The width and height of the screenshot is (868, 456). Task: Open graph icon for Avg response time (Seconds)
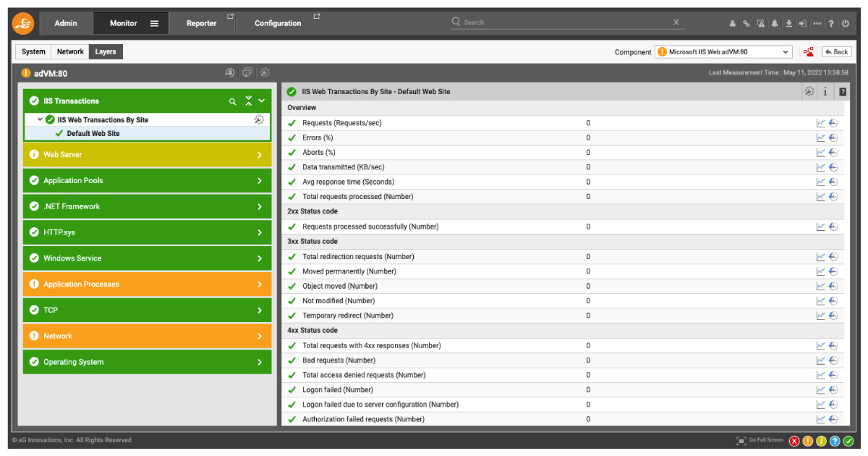click(821, 182)
